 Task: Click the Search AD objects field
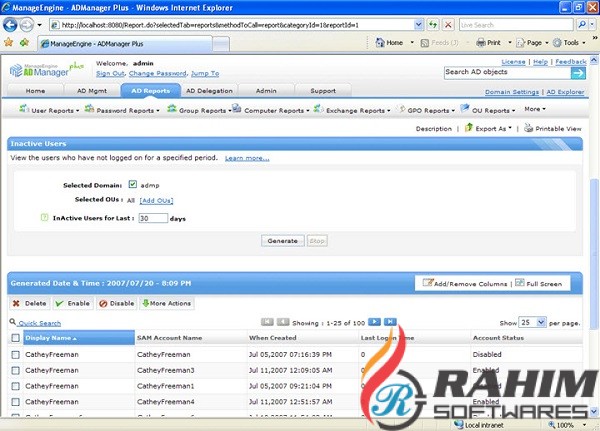coord(507,73)
